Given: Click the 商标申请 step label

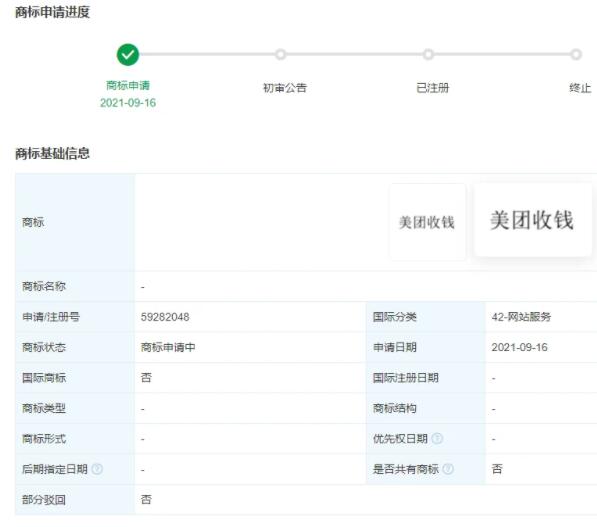Looking at the screenshot, I should [x=128, y=85].
